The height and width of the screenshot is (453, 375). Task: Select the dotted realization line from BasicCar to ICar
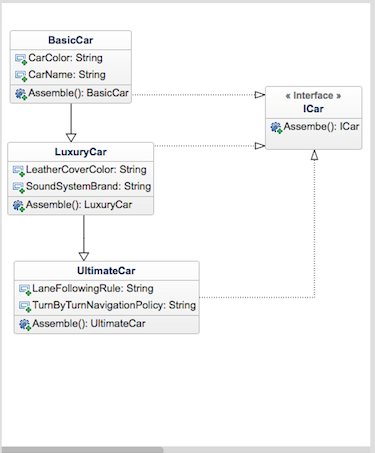199,95
